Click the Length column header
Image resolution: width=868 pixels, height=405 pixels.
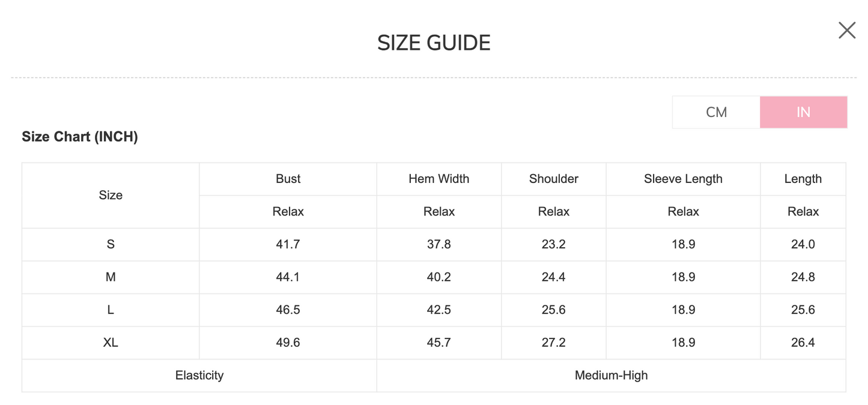click(803, 179)
